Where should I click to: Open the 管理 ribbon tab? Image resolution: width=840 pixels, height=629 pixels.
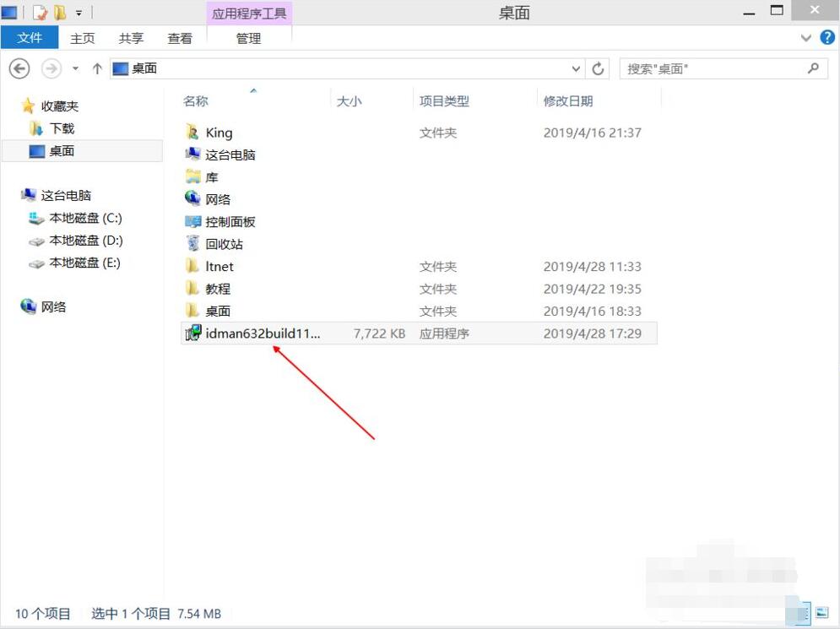tap(248, 38)
